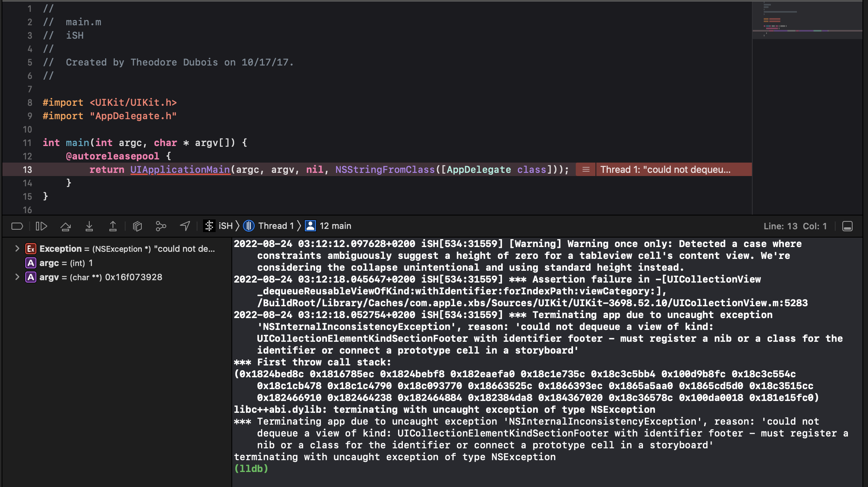Open Debug View Hierarchy
This screenshot has height=487, width=868.
click(137, 226)
